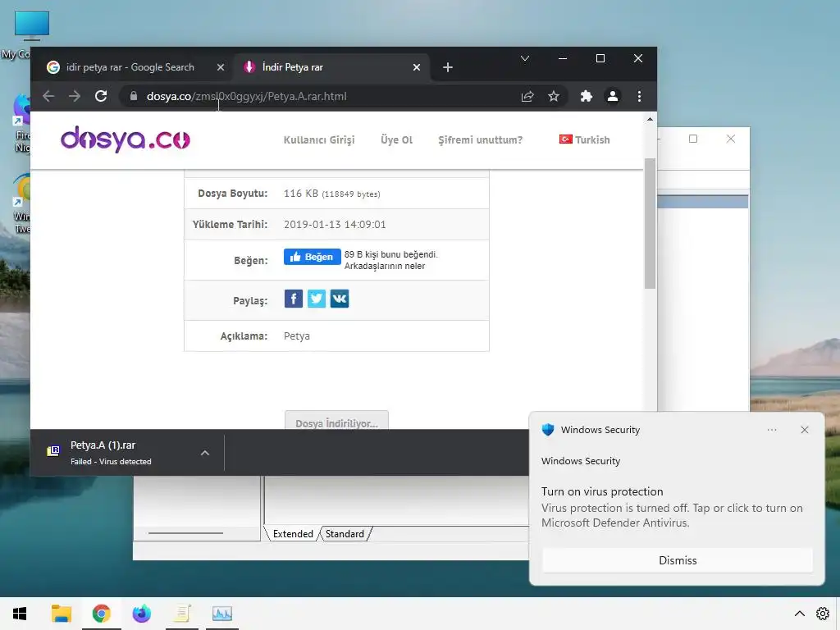Viewport: 840px width, 630px height.
Task: Open the Turkish language selector
Action: click(584, 139)
